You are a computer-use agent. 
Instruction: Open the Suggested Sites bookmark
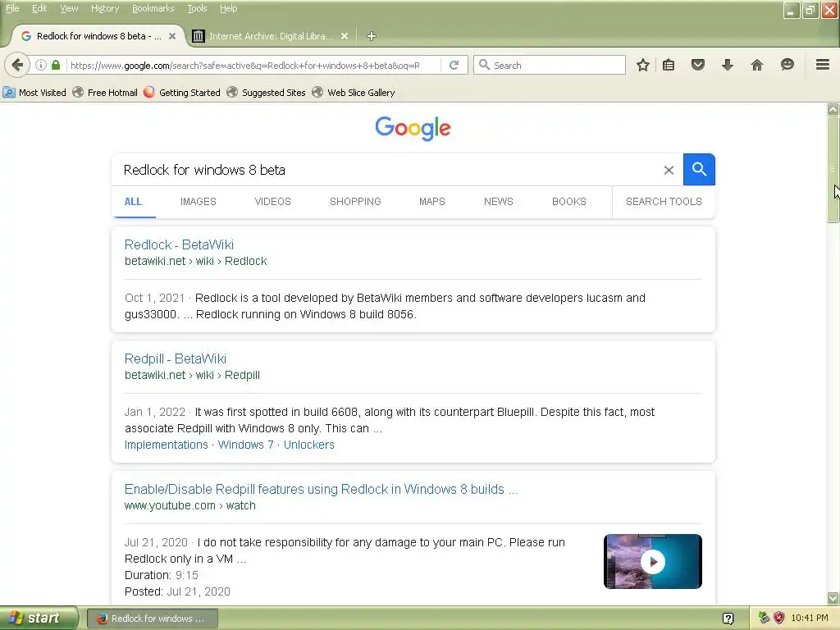(267, 93)
